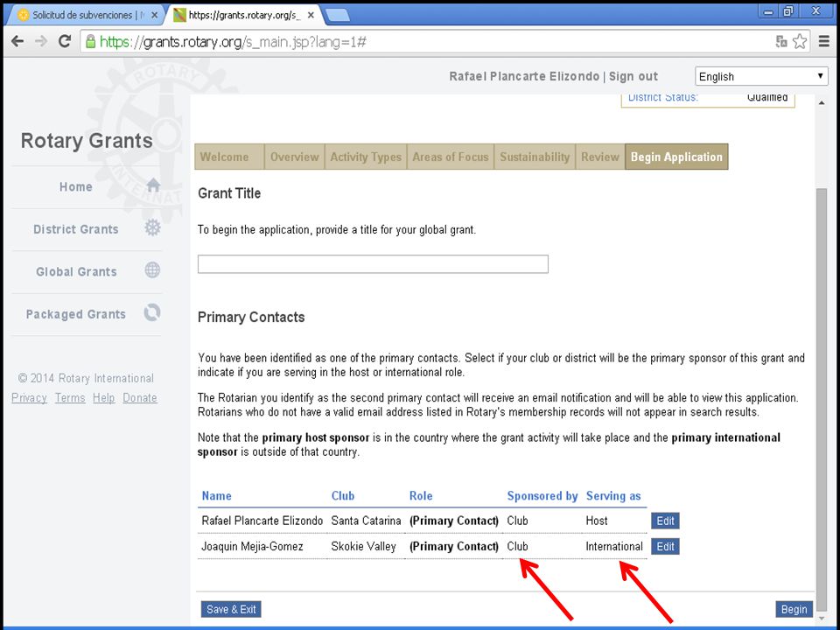Screen dimensions: 840x630
Task: Open Packaged Grants in the sidebar
Action: coord(76,314)
